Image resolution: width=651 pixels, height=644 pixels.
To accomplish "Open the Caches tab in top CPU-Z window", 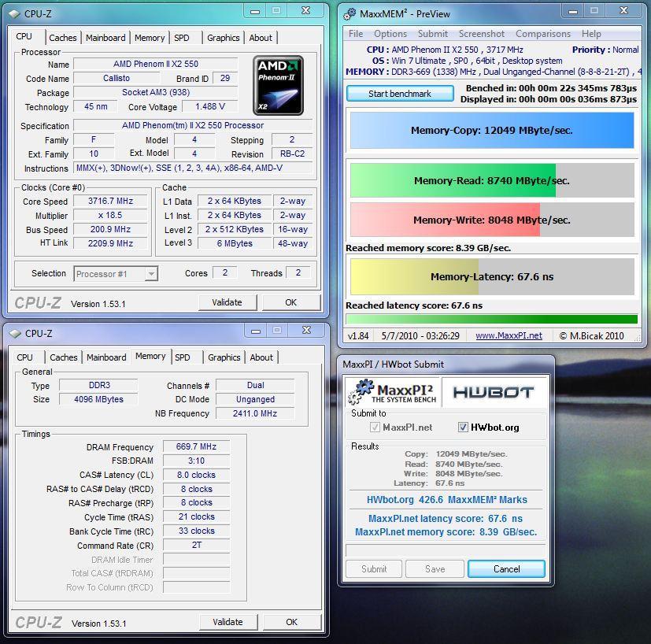I will click(63, 38).
